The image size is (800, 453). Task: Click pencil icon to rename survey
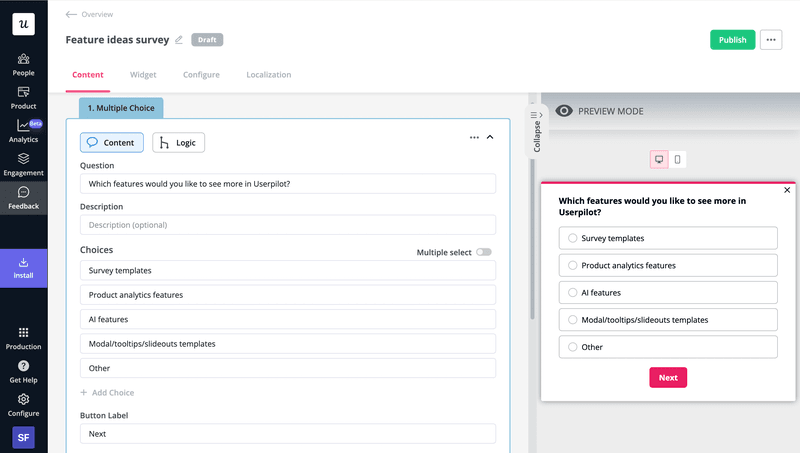pyautogui.click(x=180, y=40)
